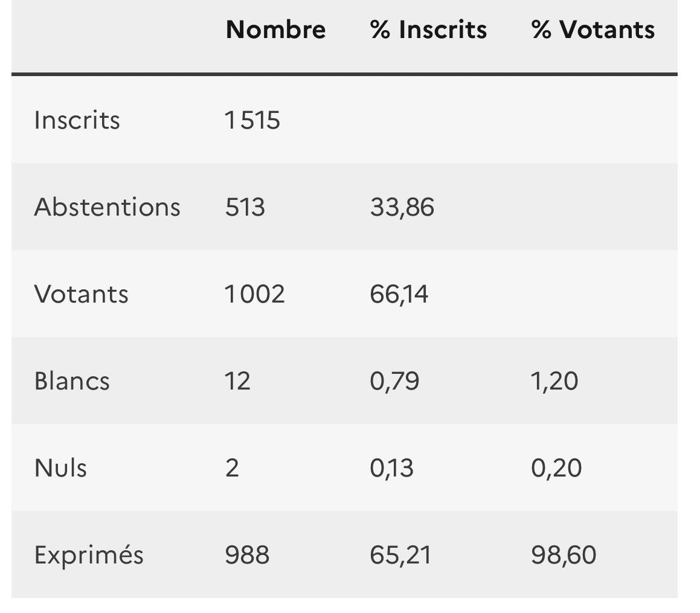Click the Inscrits count 1515
This screenshot has width=700, height=613.
click(252, 120)
